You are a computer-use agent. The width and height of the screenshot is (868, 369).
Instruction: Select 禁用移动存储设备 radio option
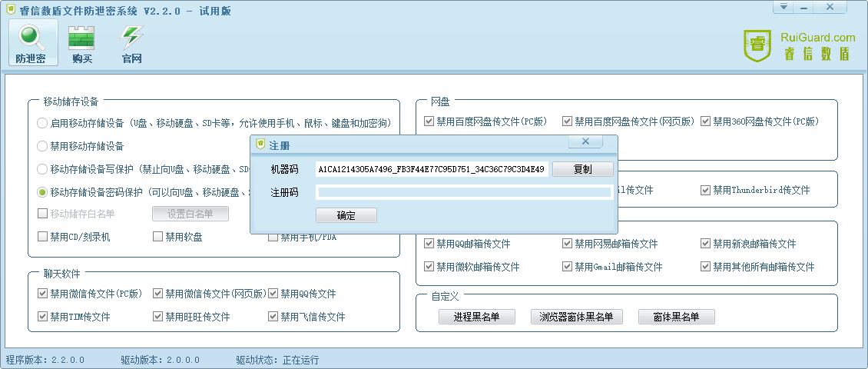[42, 146]
